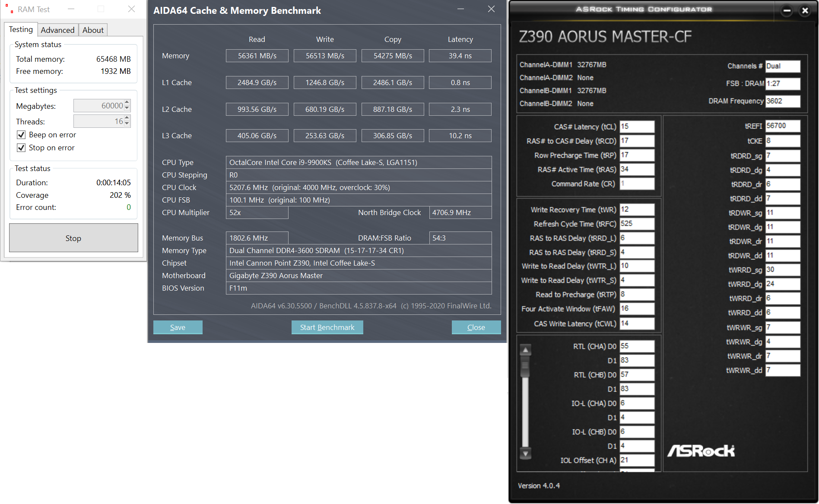Screen dimensions: 819x504
Task: Click the North Bridge Clock value 4706.9 MHz
Action: 460,212
